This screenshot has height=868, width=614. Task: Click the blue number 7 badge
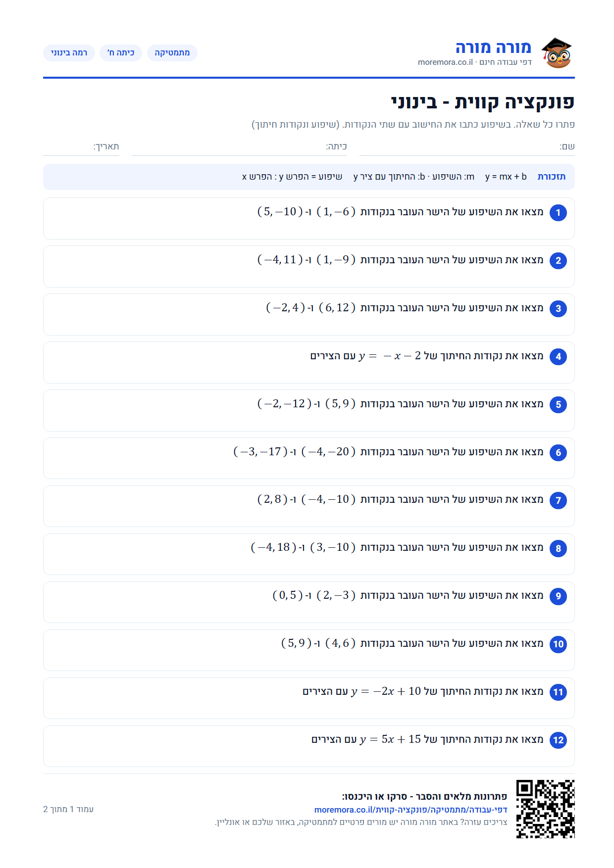(x=558, y=500)
